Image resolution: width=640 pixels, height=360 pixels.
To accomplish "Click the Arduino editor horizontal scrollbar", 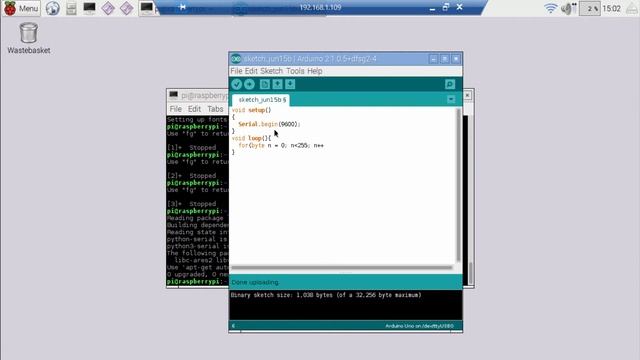I will tap(342, 268).
